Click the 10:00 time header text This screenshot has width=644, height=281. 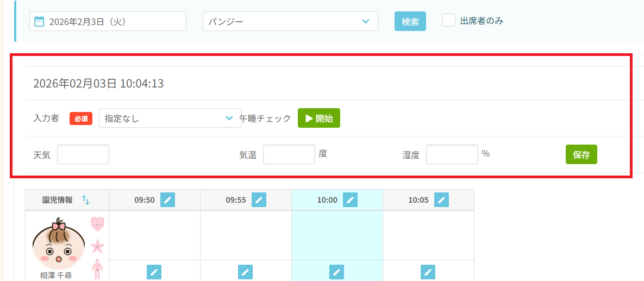327,201
